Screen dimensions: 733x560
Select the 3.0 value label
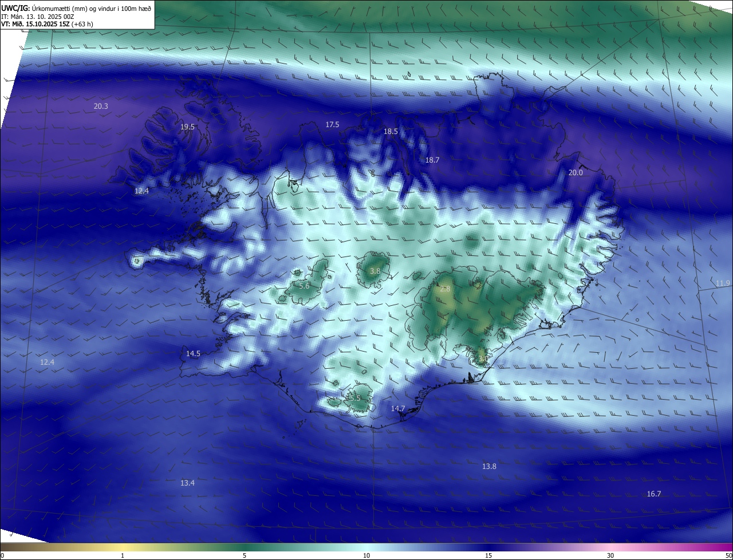[483, 359]
